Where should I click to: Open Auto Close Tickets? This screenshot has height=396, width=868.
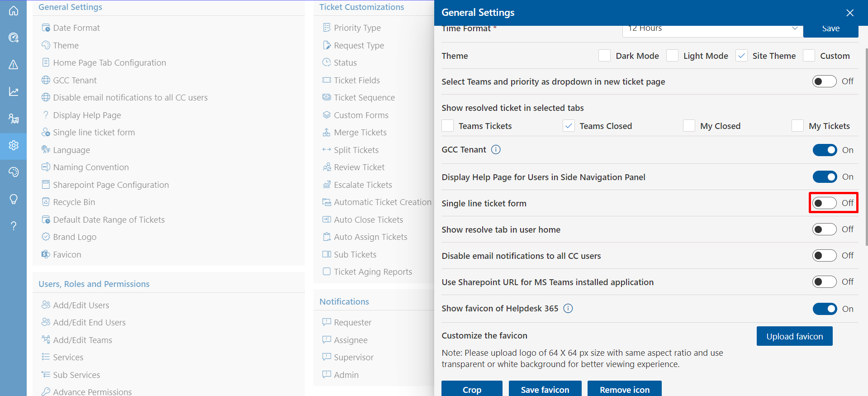point(368,219)
